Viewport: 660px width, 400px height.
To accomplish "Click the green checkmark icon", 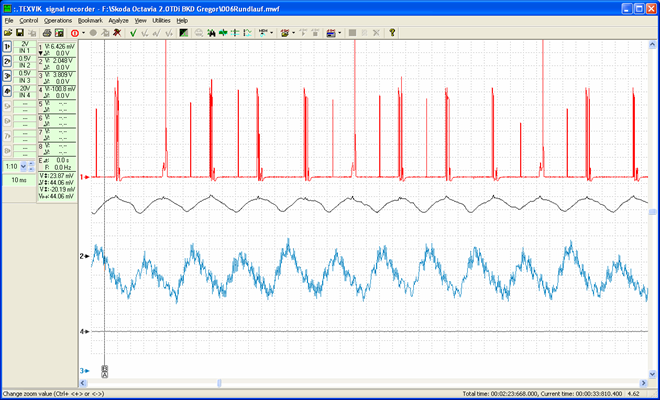I will 133,32.
